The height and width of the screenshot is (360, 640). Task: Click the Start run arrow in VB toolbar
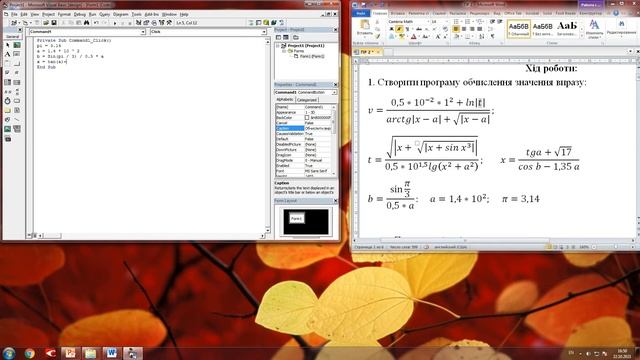point(115,23)
